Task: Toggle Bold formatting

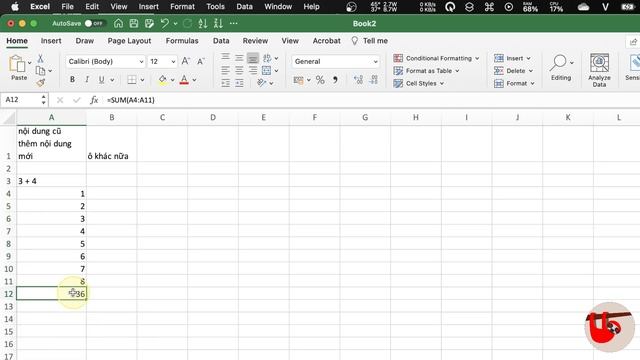Action: coord(72,80)
